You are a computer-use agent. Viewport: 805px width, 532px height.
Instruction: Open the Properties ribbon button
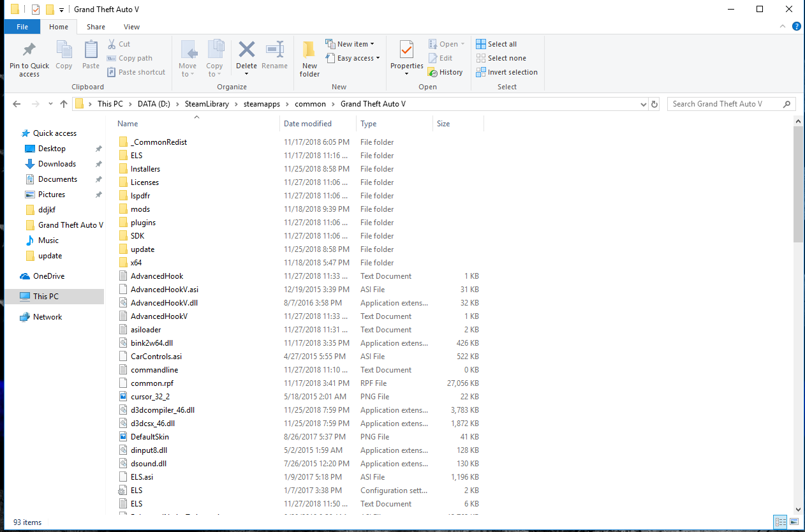407,54
